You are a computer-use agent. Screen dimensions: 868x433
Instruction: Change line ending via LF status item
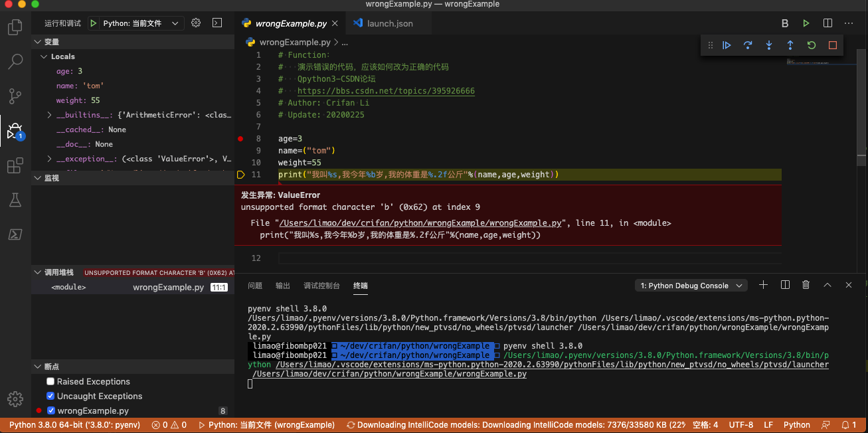[x=768, y=425]
